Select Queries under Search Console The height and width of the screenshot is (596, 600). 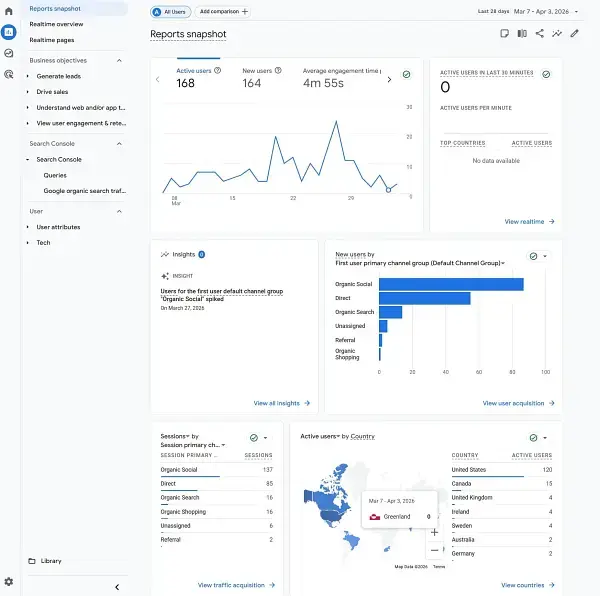(x=55, y=175)
